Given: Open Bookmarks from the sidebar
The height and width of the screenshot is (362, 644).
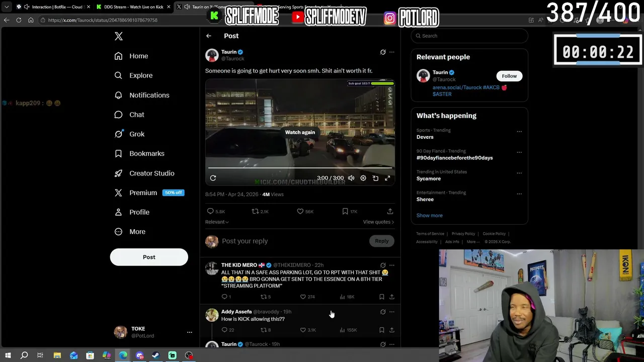Looking at the screenshot, I should [x=139, y=153].
